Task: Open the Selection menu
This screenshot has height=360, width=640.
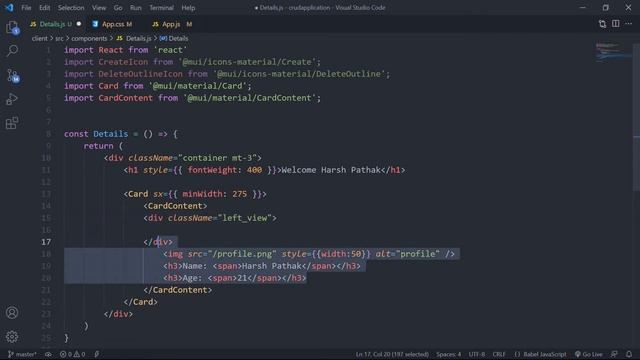Action: point(71,8)
